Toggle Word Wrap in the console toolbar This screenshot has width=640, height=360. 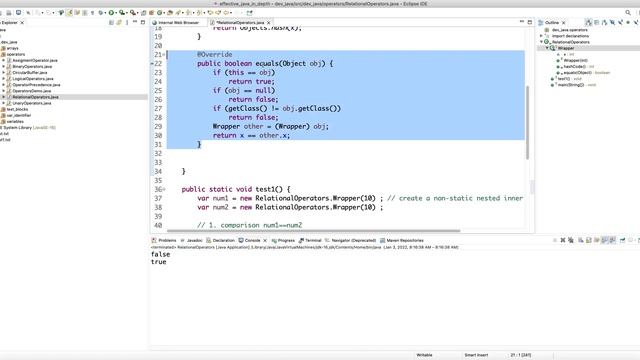click(x=596, y=240)
